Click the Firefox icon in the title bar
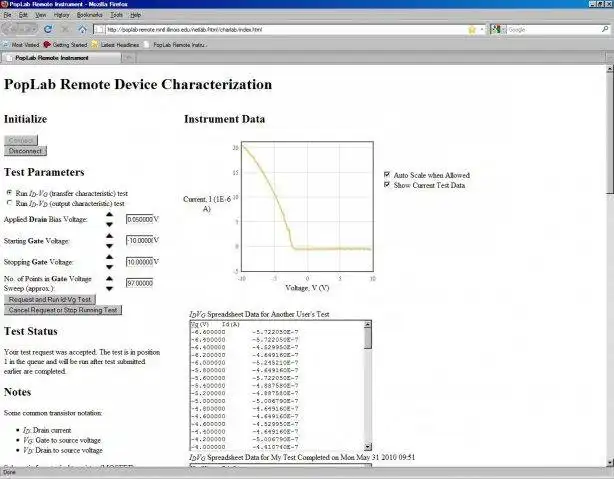The height and width of the screenshot is (479, 614). (4, 4)
